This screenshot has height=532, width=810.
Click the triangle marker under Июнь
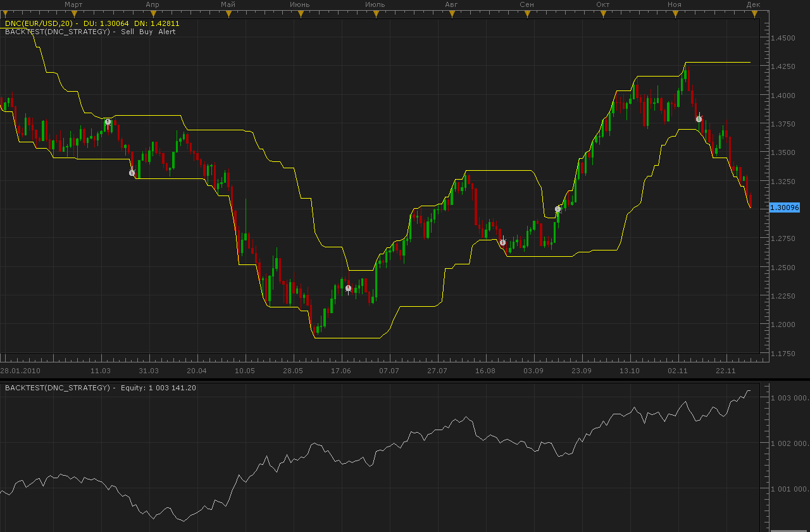point(299,13)
